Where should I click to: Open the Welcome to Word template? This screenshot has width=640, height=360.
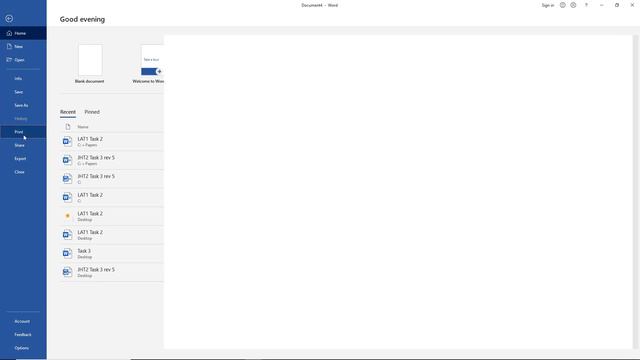148,64
